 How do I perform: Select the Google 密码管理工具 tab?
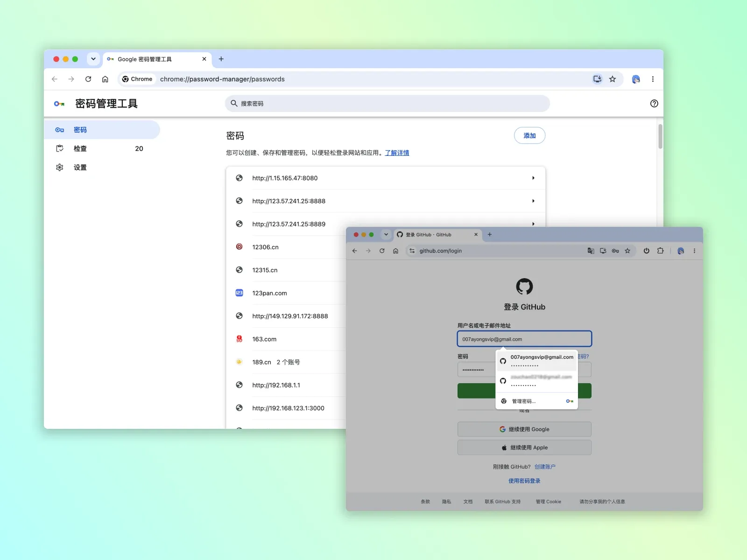[157, 59]
